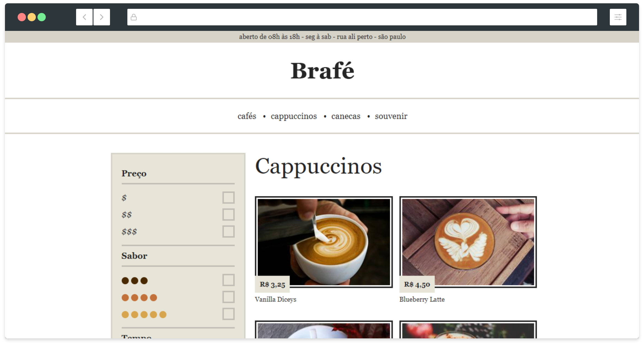Click the three dark dots flavor swatch

coord(135,280)
